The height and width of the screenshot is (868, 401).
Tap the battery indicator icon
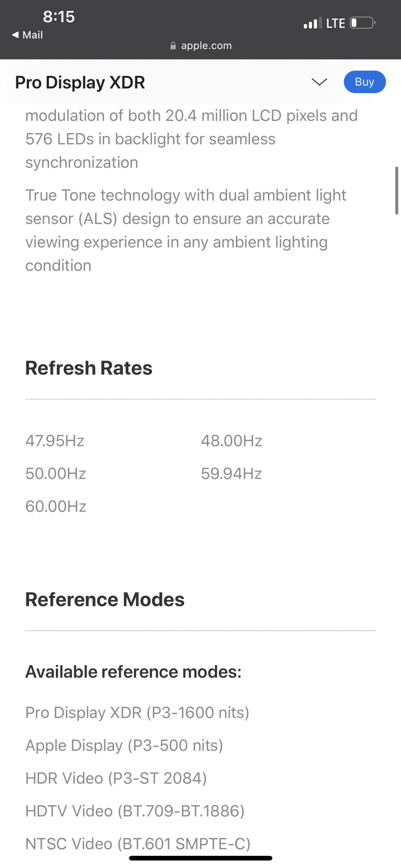pos(362,23)
